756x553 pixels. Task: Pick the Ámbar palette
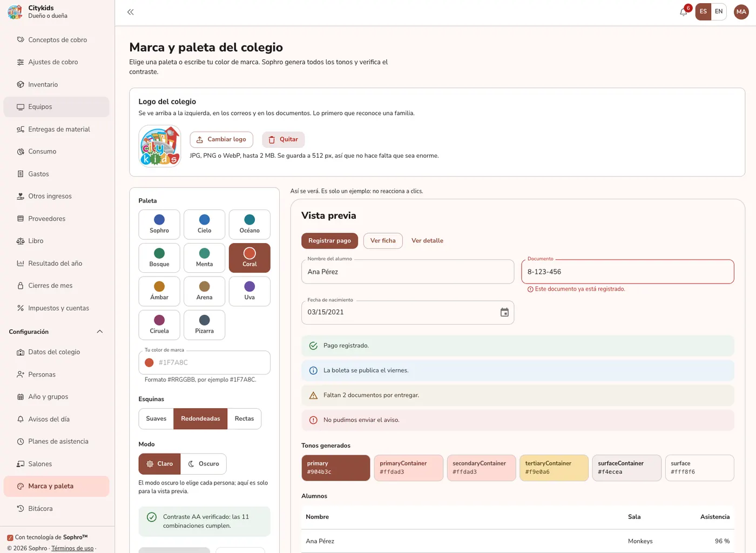tap(159, 292)
